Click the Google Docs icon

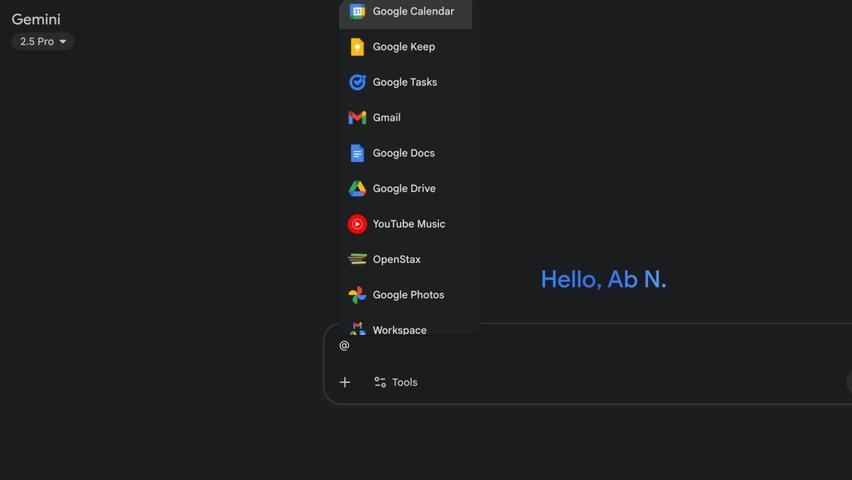point(357,153)
